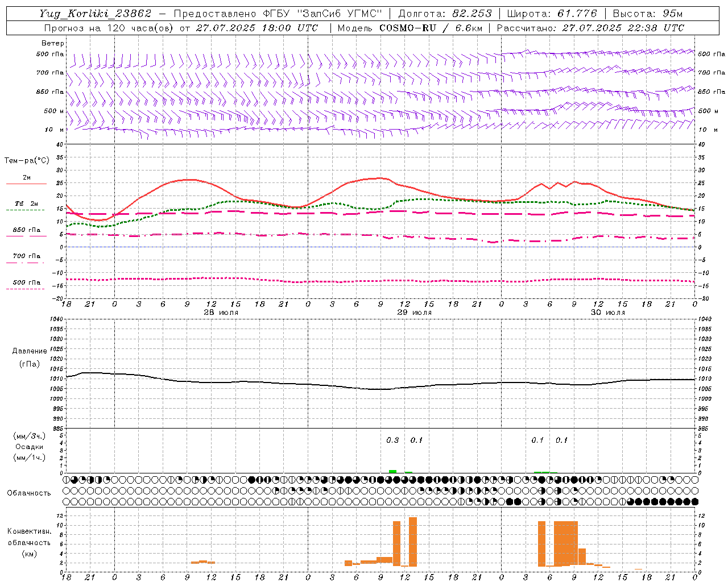Click the 0.3 precipitation amount
This screenshot has height=582, width=728.
[x=392, y=440]
